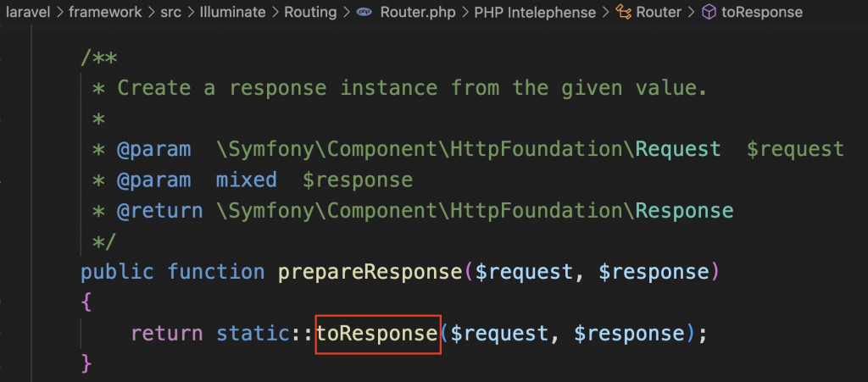Click the highlighted toResponse method call

click(x=377, y=334)
